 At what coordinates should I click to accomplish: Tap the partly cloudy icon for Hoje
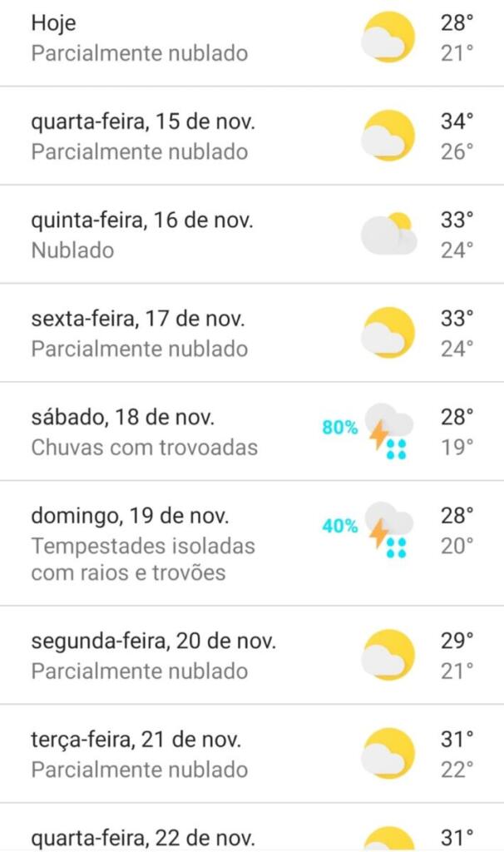click(x=388, y=37)
